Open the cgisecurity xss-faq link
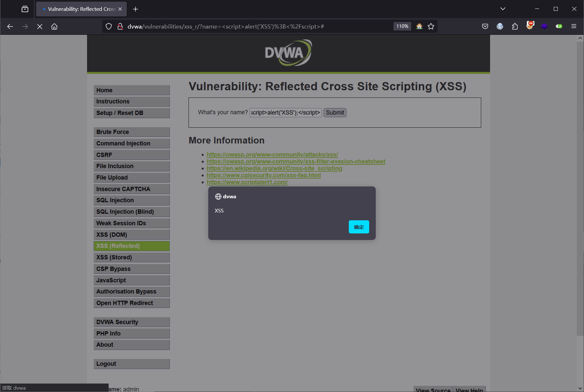 click(264, 175)
